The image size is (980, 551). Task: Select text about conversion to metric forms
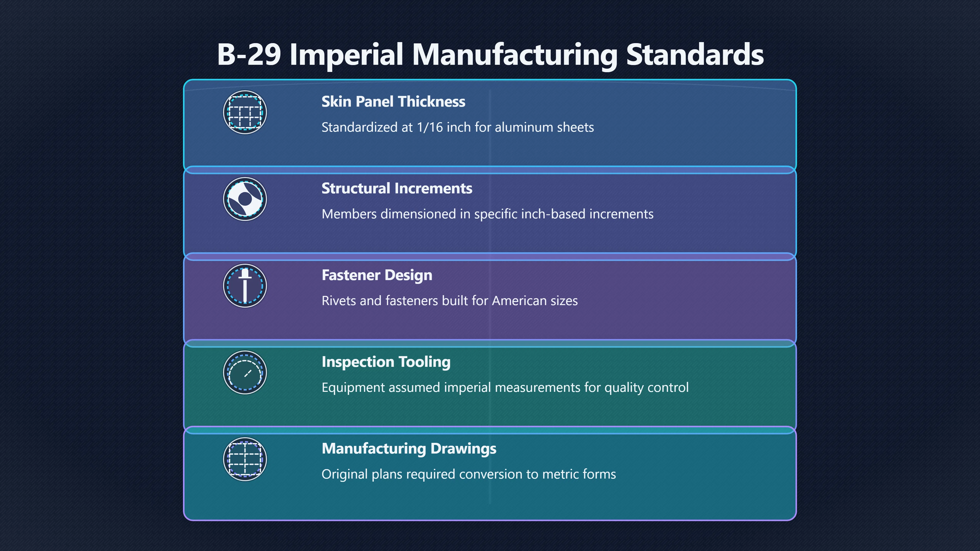pos(469,474)
